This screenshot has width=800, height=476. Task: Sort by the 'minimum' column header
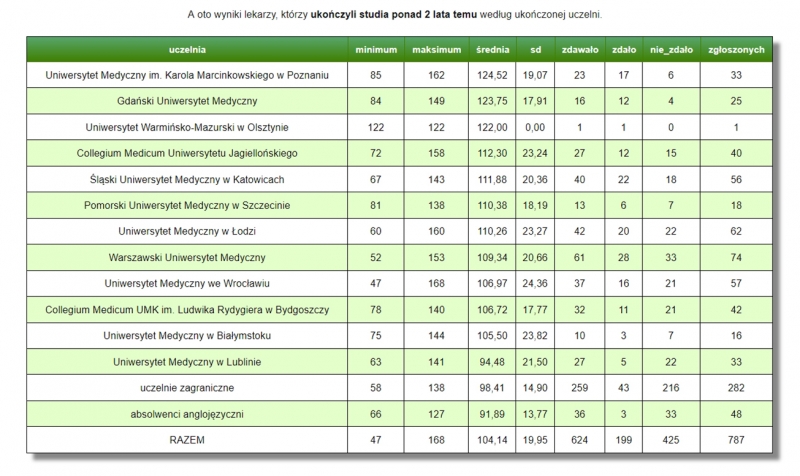click(x=376, y=49)
